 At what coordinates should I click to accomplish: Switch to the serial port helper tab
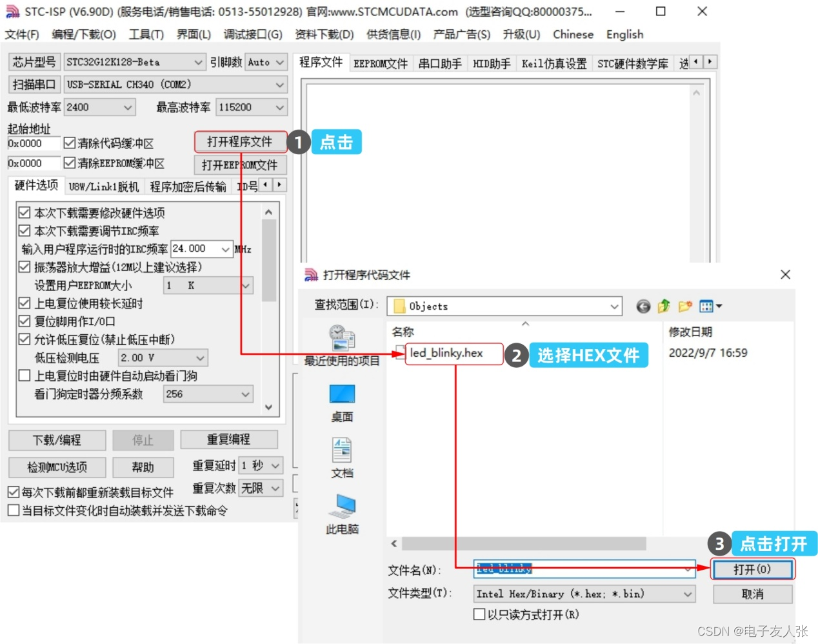440,63
